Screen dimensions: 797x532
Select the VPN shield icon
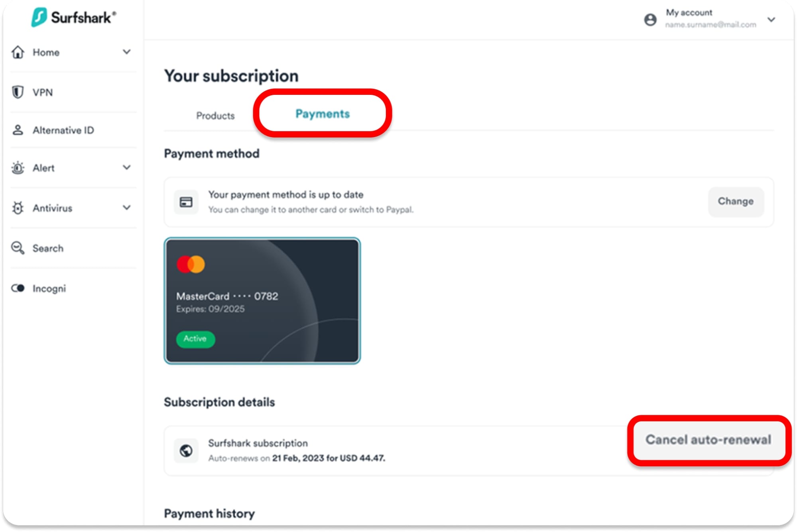point(18,92)
